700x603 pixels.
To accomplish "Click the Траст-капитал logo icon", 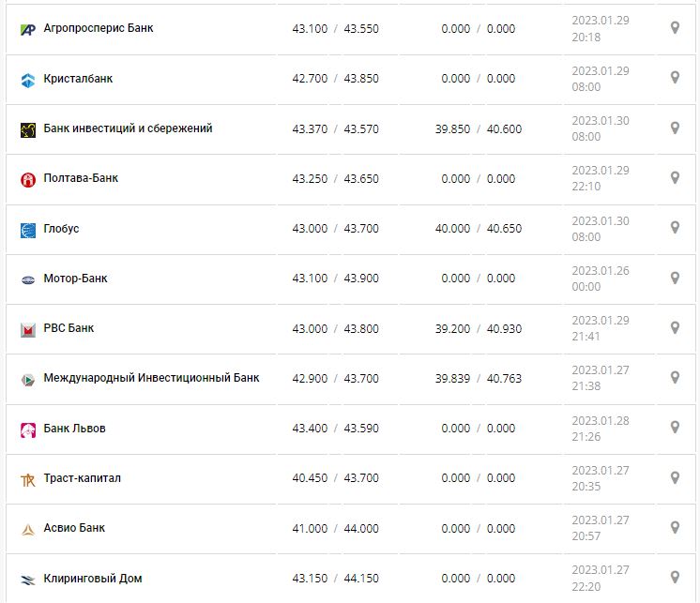I will click(27, 479).
